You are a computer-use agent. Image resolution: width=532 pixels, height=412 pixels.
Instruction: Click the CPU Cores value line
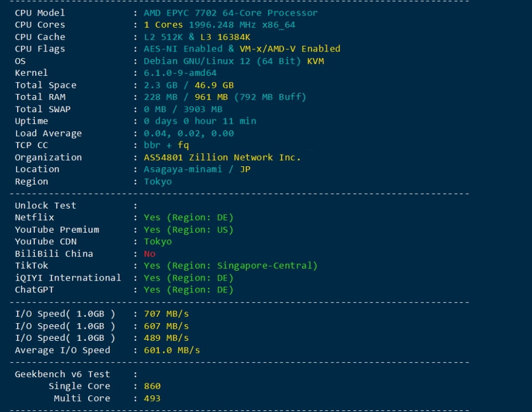point(219,25)
